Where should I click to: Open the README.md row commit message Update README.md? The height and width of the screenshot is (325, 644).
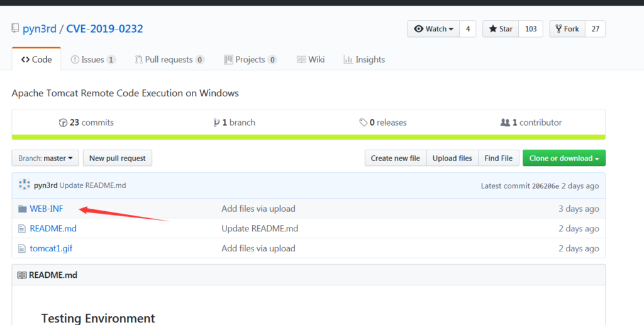tap(260, 228)
